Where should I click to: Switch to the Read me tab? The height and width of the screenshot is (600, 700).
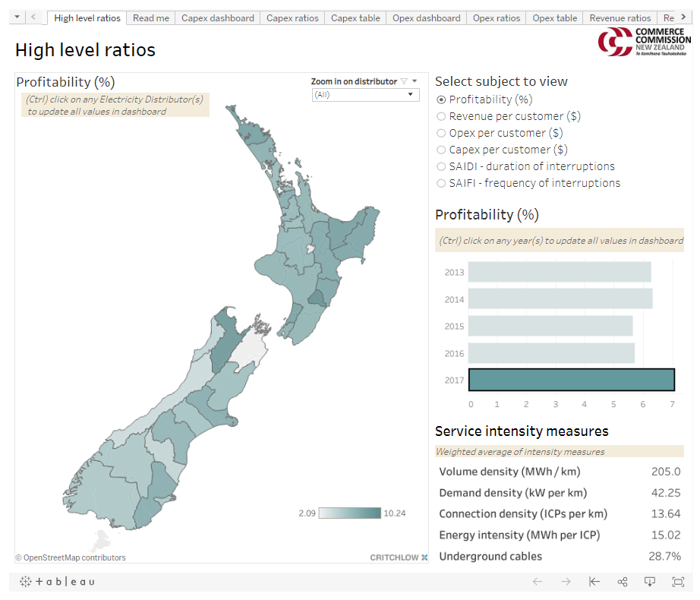click(151, 18)
